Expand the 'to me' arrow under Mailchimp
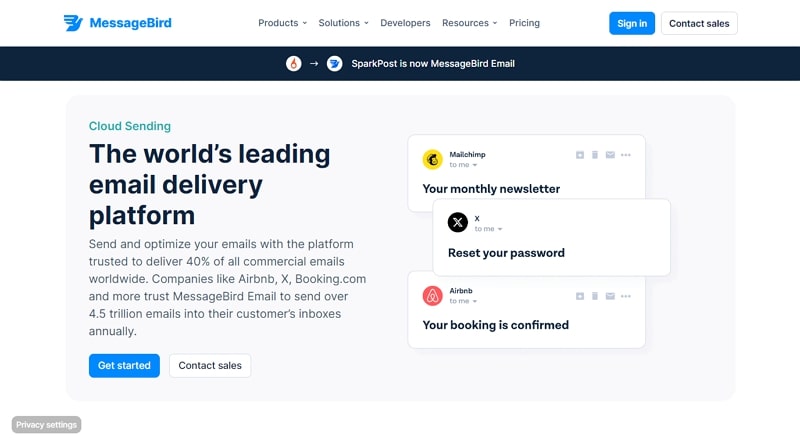800x445 pixels. click(x=474, y=165)
